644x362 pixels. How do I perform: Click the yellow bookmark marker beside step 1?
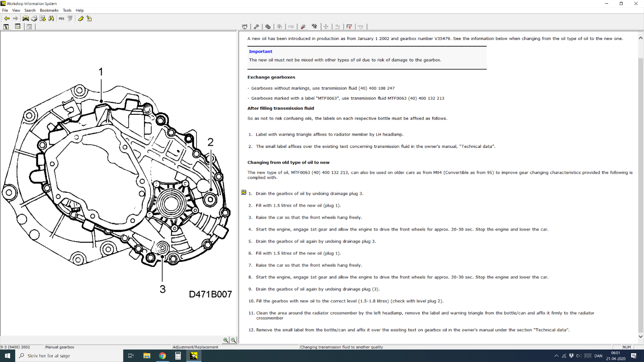(243, 192)
